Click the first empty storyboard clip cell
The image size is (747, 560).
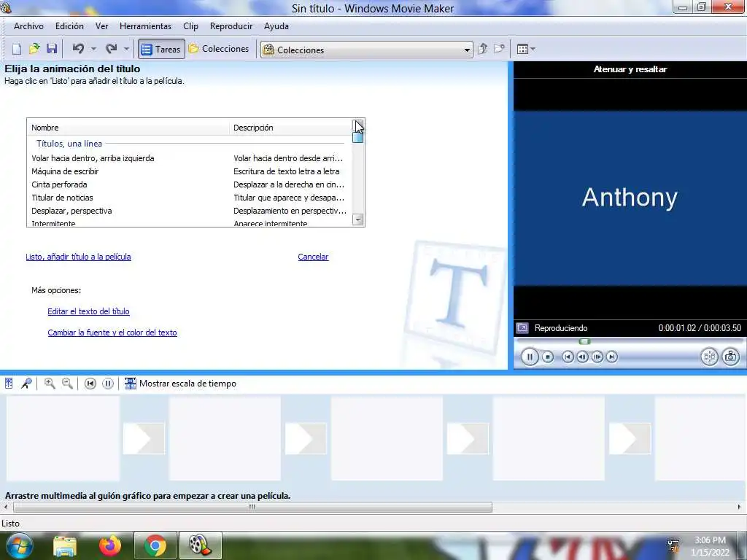pos(63,438)
